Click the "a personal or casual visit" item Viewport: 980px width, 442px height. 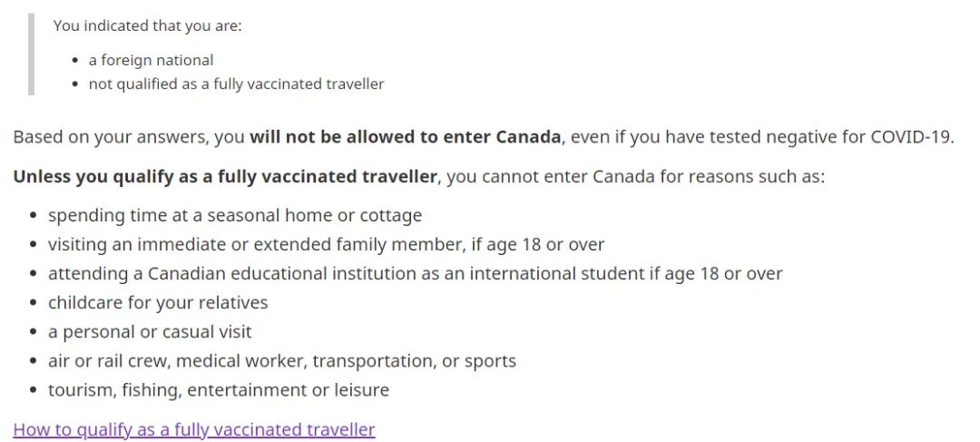[150, 332]
